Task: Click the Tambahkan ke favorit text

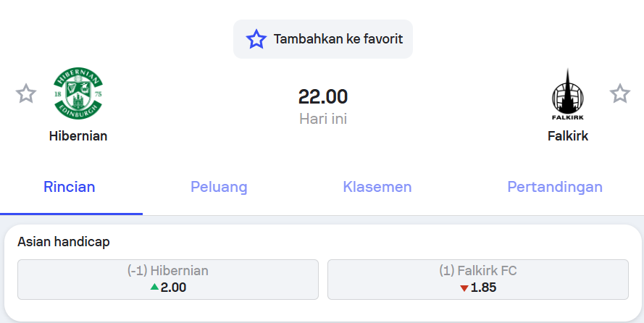Action: click(x=338, y=39)
